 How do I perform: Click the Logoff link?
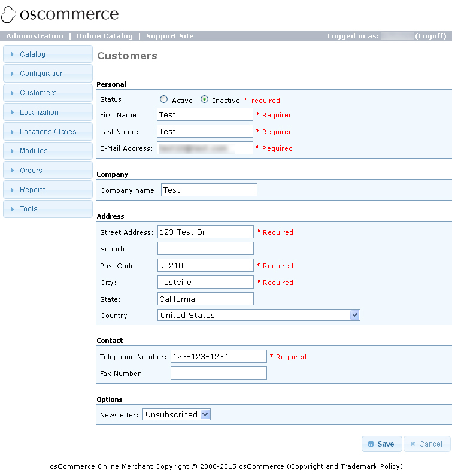tap(430, 36)
